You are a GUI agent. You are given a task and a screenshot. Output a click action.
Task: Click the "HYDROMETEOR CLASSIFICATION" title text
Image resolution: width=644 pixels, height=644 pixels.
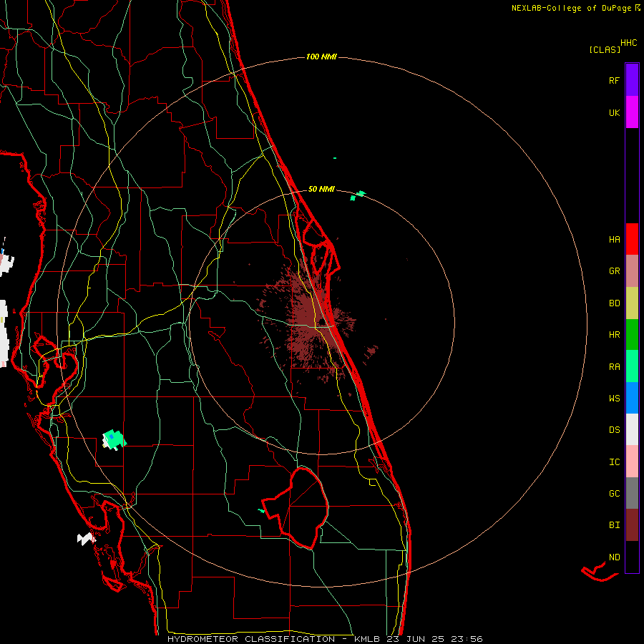(x=253, y=639)
